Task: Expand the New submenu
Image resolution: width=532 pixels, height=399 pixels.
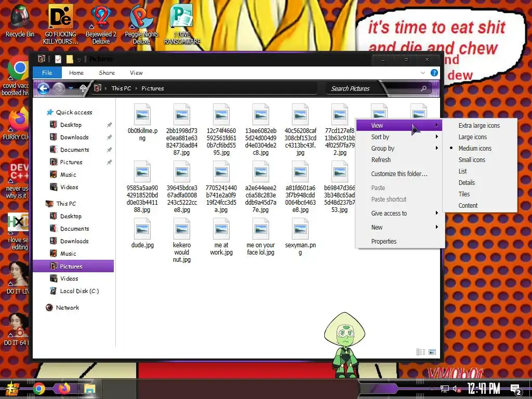Action: click(400, 228)
